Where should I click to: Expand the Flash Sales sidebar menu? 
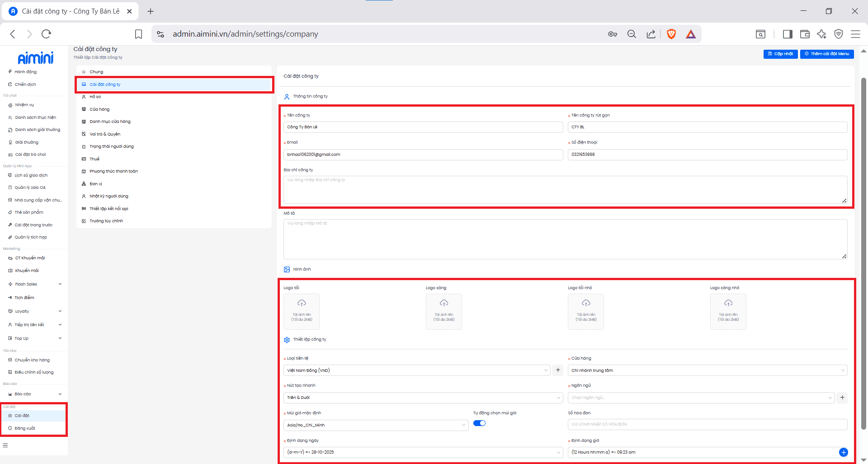pos(34,284)
